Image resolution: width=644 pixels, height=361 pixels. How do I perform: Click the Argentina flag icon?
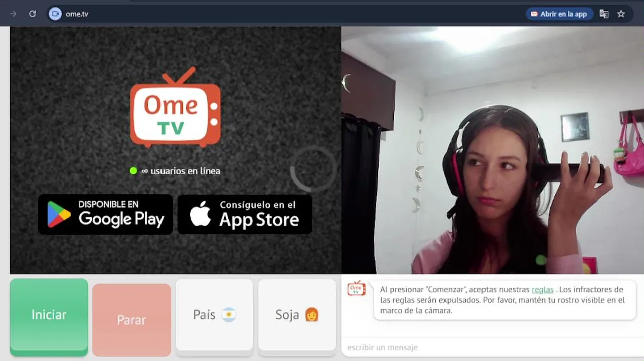click(x=229, y=315)
